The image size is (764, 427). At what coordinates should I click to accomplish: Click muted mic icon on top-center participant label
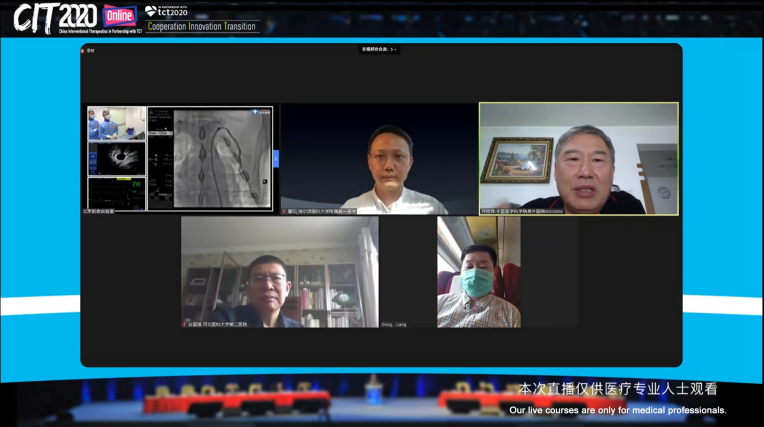285,211
